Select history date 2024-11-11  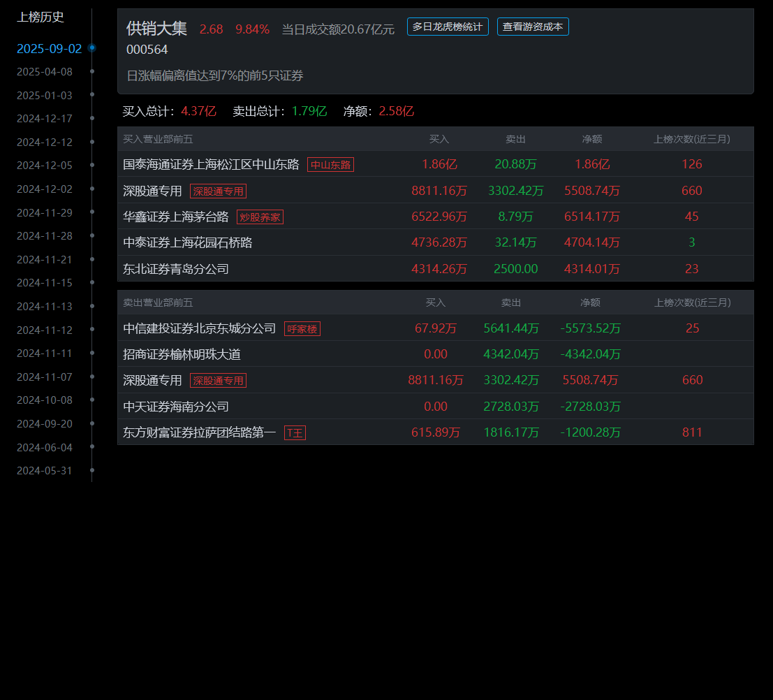tap(45, 353)
